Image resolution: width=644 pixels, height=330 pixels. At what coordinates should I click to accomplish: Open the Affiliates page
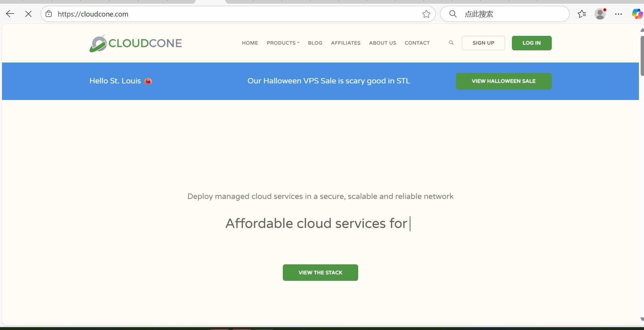click(345, 43)
